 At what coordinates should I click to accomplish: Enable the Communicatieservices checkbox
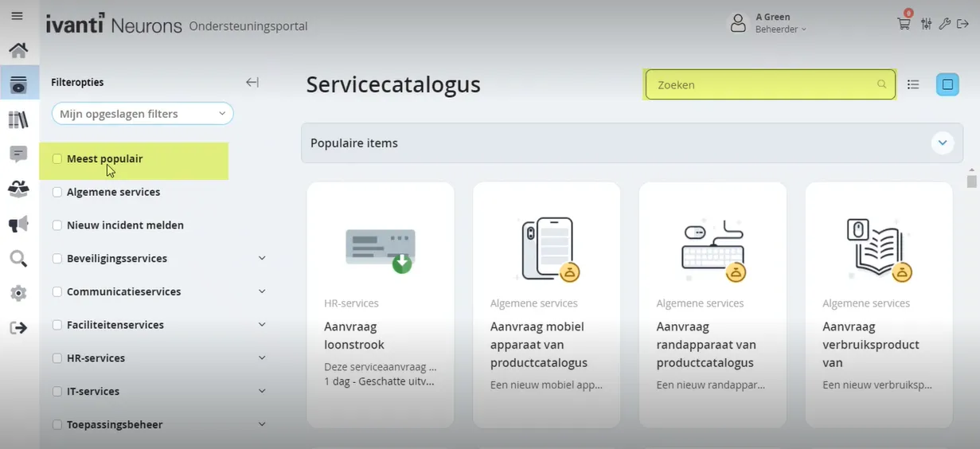point(57,292)
